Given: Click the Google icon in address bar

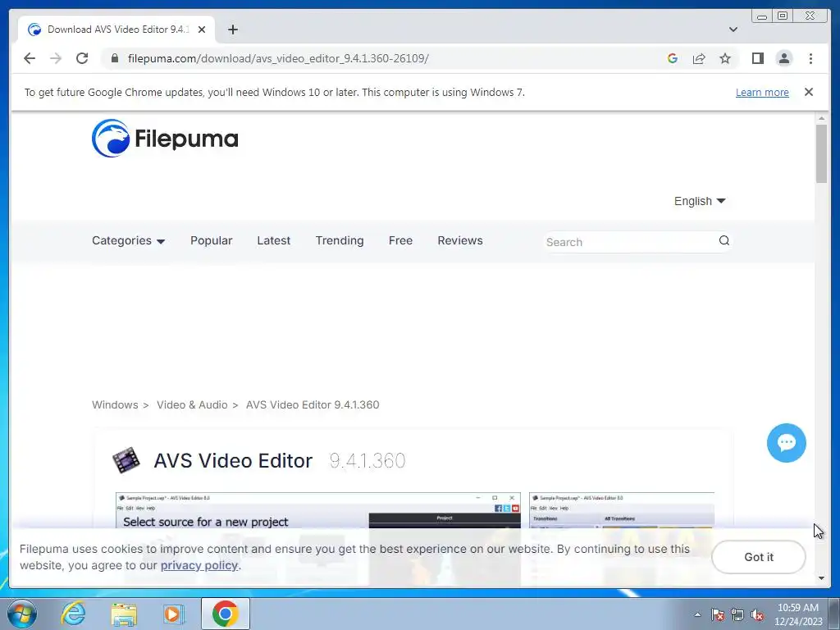Looking at the screenshot, I should (673, 58).
